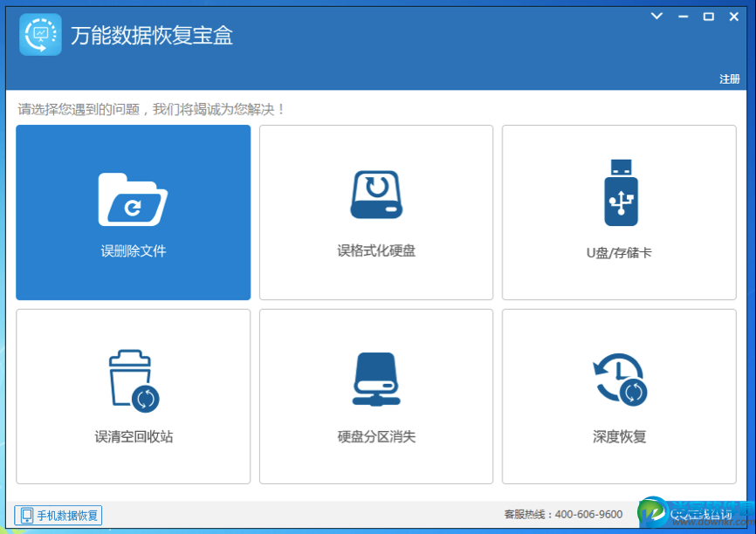Screen dimensions: 756x534
Task: Select the lost partition disk icon
Action: coord(376,380)
